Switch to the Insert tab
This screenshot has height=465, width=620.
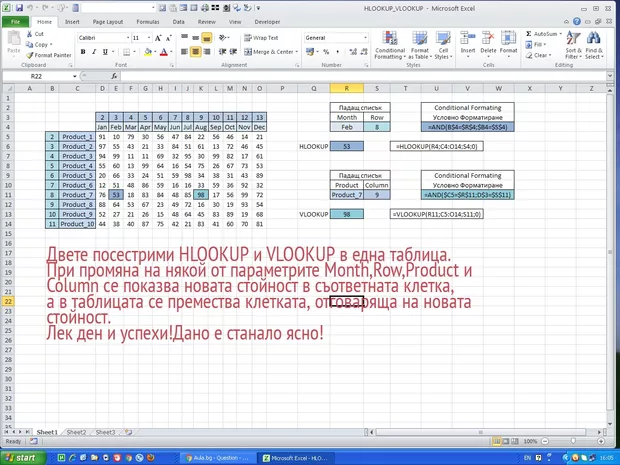point(72,22)
